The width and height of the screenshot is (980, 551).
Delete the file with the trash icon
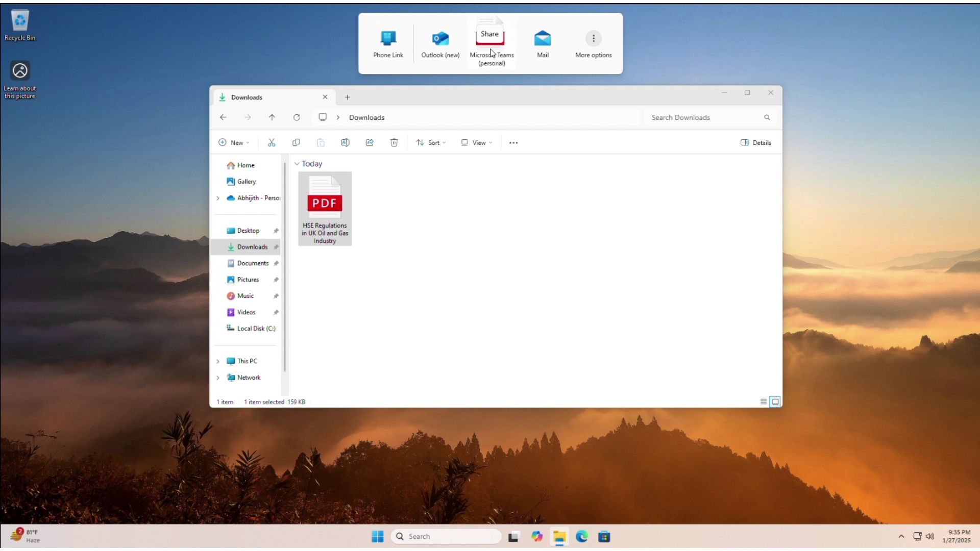[394, 142]
